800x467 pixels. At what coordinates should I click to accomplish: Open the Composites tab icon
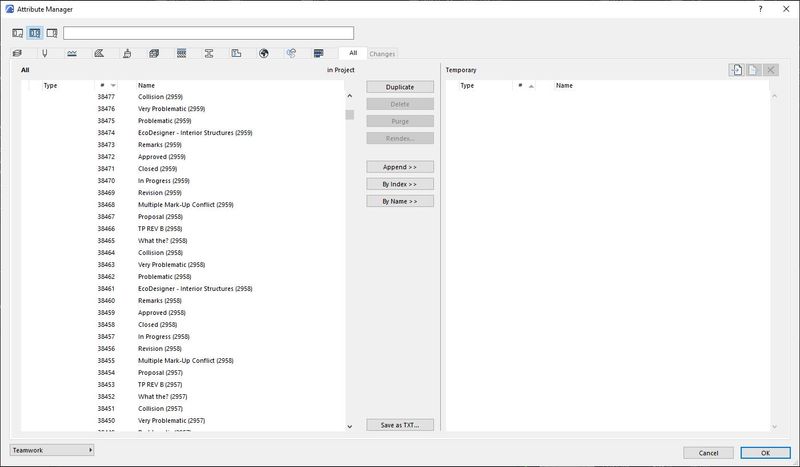click(x=182, y=53)
